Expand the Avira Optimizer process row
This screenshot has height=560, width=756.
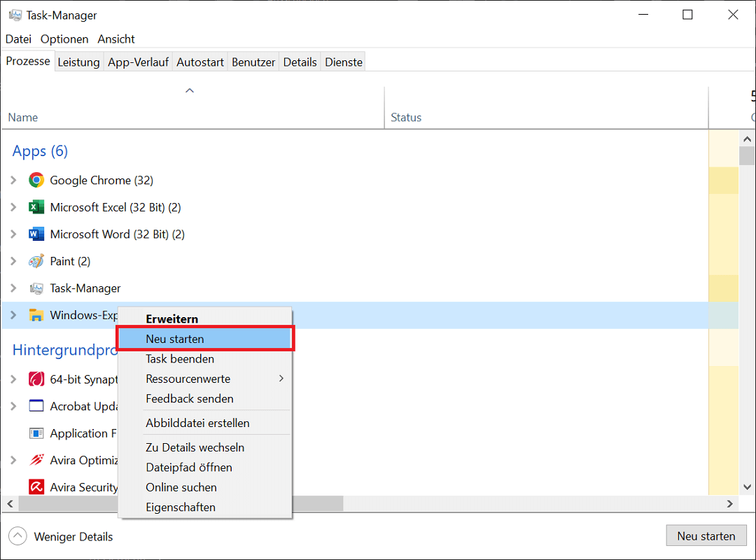tap(13, 460)
